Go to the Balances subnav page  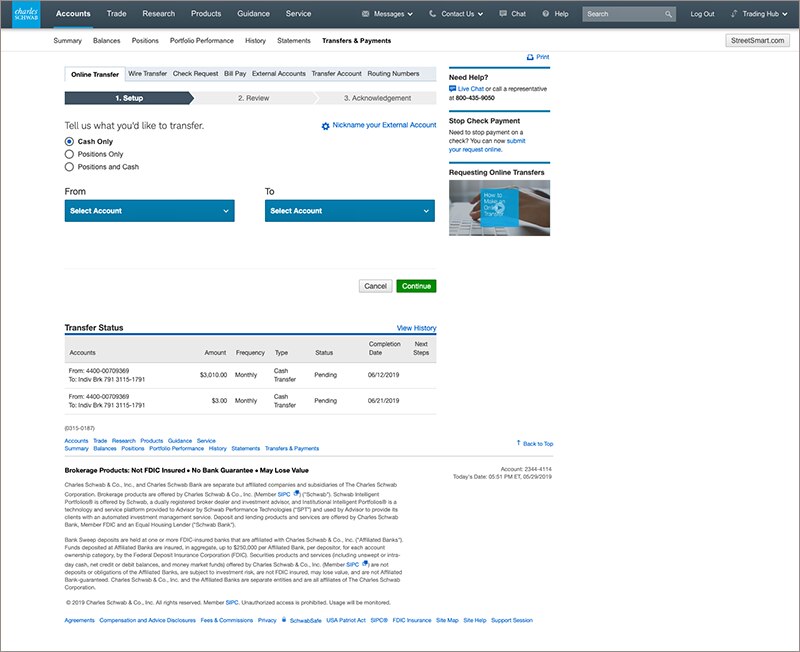coord(107,41)
